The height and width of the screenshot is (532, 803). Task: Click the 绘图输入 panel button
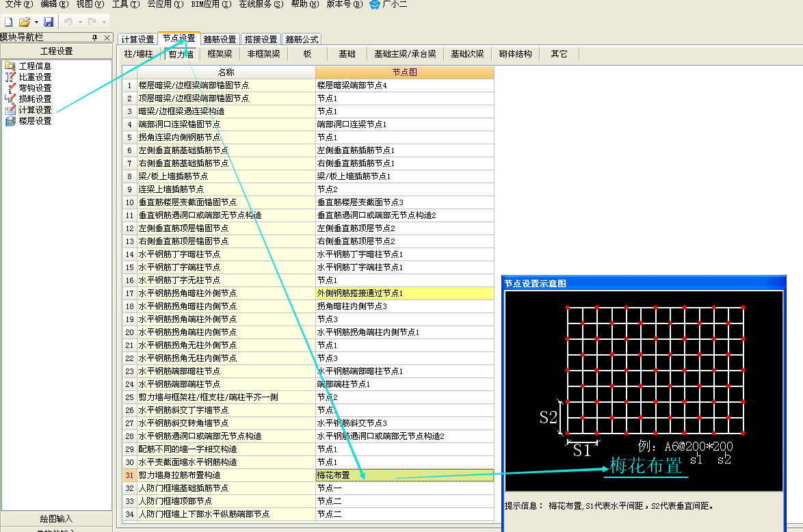56,519
